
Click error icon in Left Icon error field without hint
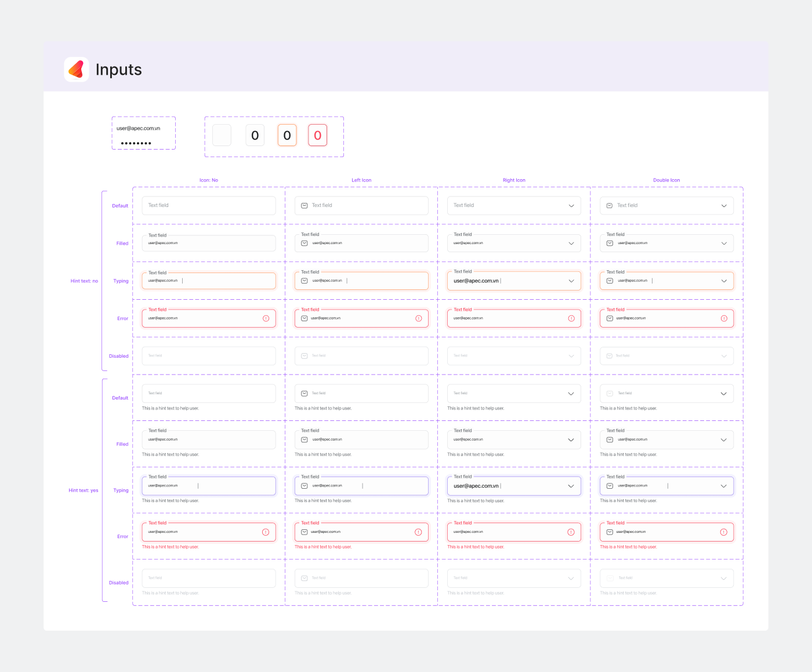418,318
